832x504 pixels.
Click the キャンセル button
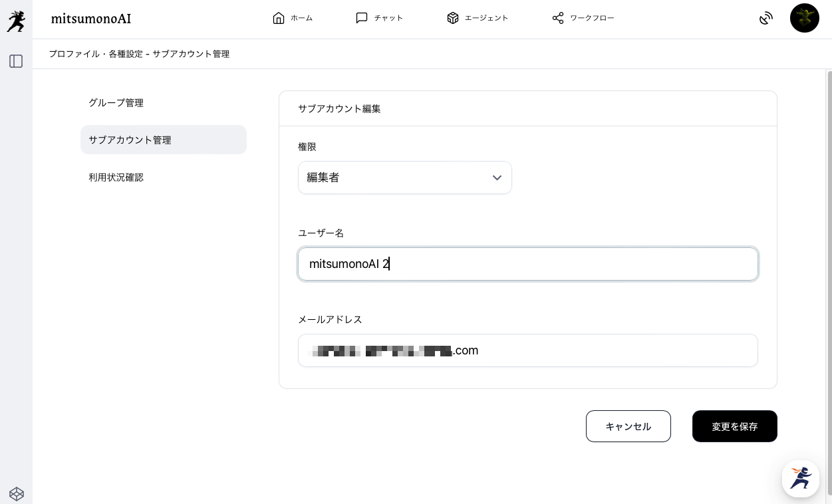pyautogui.click(x=628, y=426)
